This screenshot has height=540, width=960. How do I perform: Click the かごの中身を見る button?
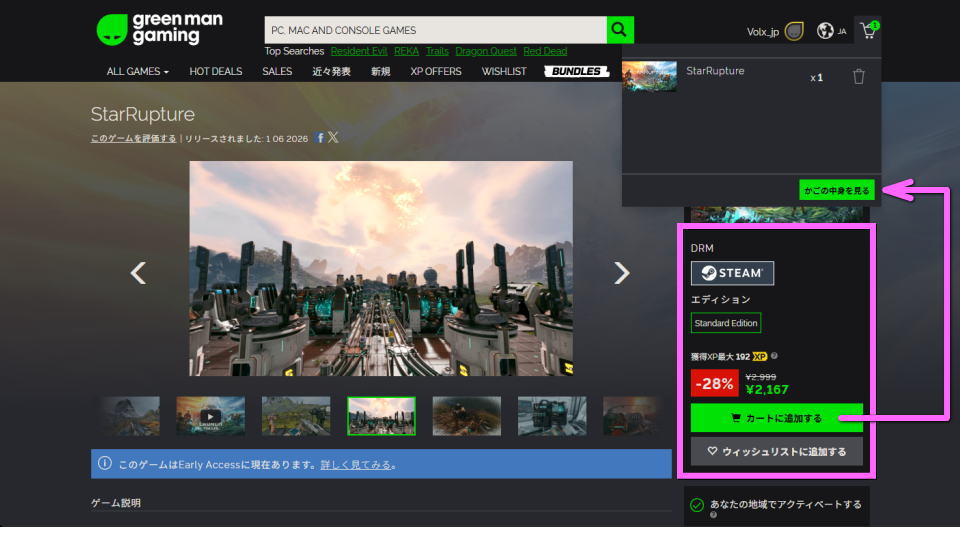(837, 189)
